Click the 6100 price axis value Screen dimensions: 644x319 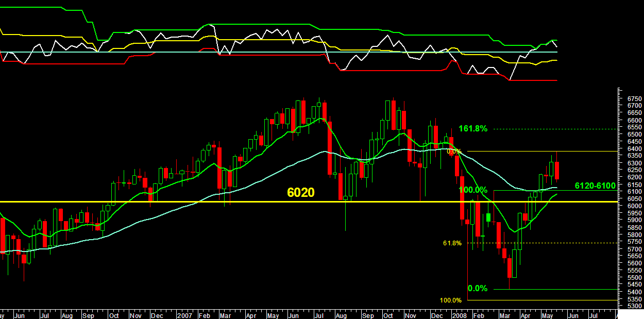pos(634,192)
